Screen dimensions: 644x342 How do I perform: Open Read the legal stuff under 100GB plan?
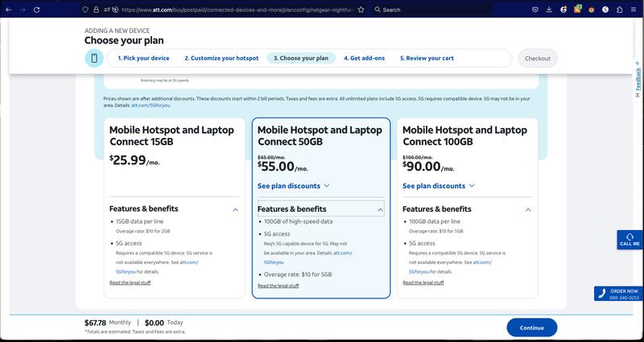pos(423,283)
